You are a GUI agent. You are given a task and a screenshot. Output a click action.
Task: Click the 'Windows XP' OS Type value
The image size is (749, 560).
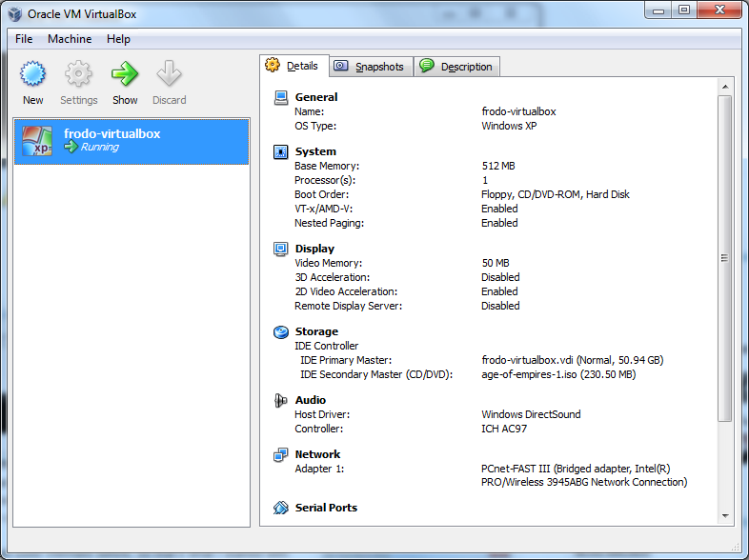click(x=509, y=126)
